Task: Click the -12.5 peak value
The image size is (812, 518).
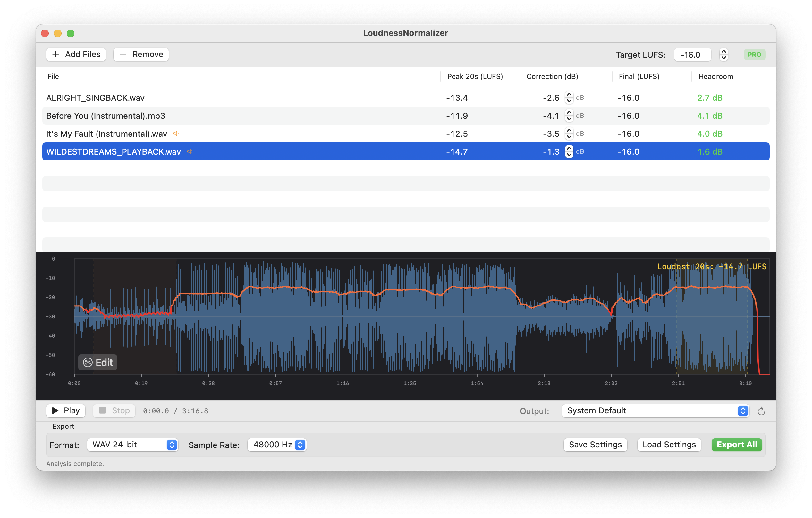Action: click(457, 134)
